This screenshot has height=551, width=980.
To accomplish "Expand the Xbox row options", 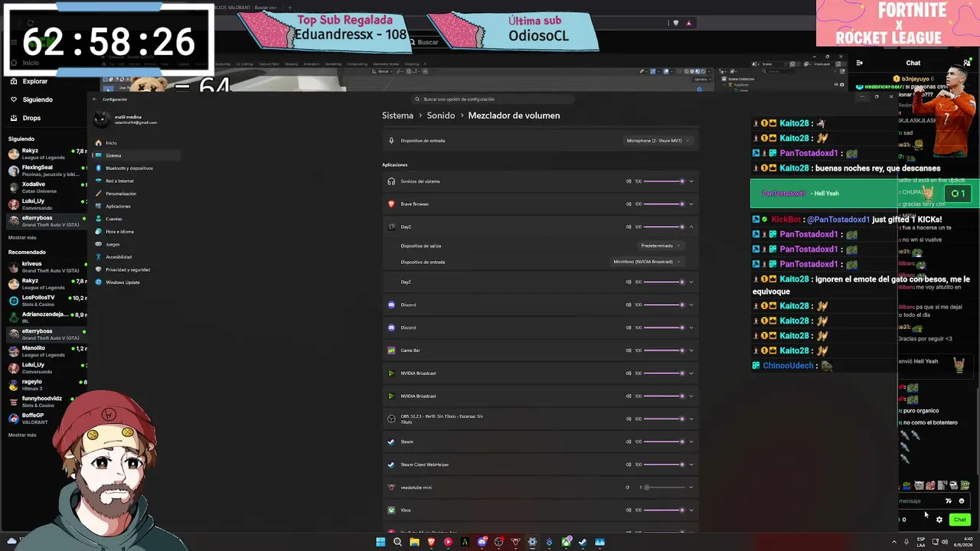I will tap(691, 510).
